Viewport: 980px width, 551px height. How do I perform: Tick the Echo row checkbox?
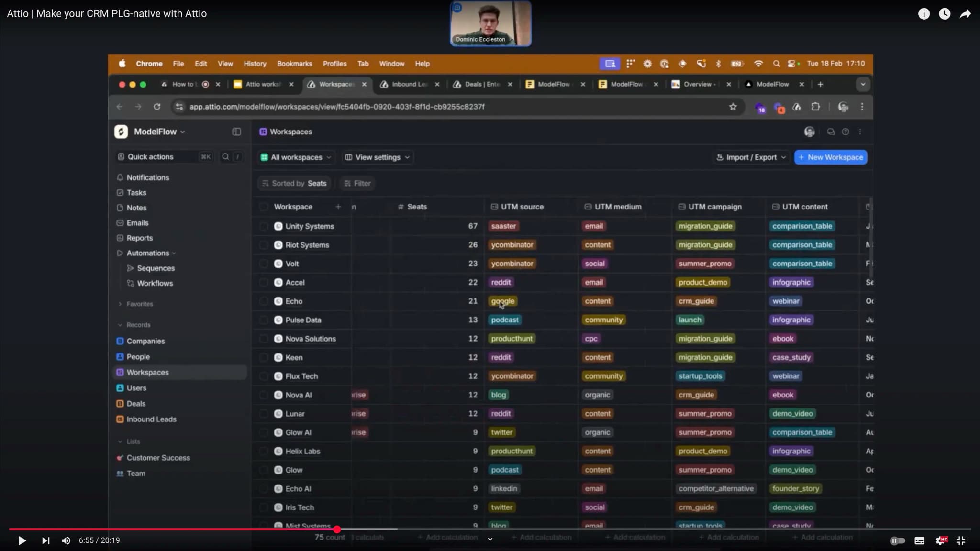tap(264, 301)
